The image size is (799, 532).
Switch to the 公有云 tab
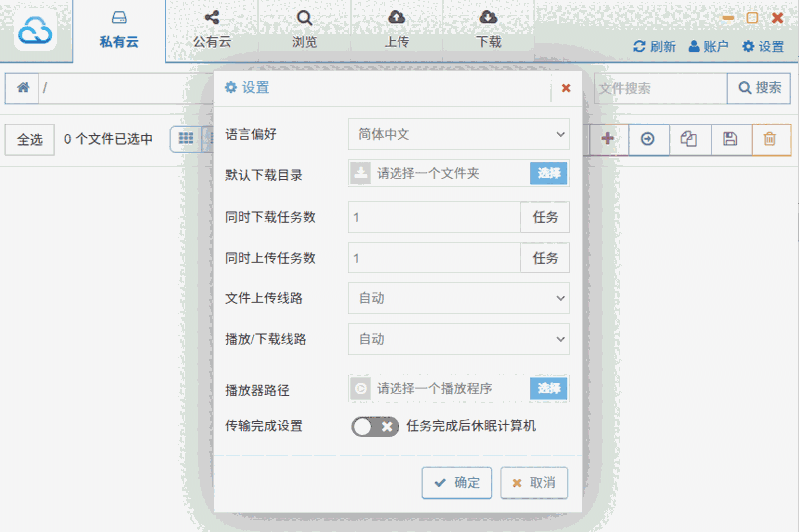point(212,31)
